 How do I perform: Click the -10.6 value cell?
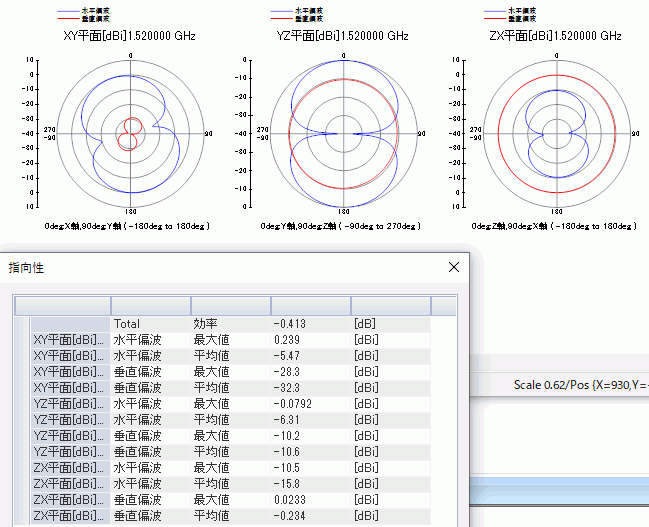(310, 452)
